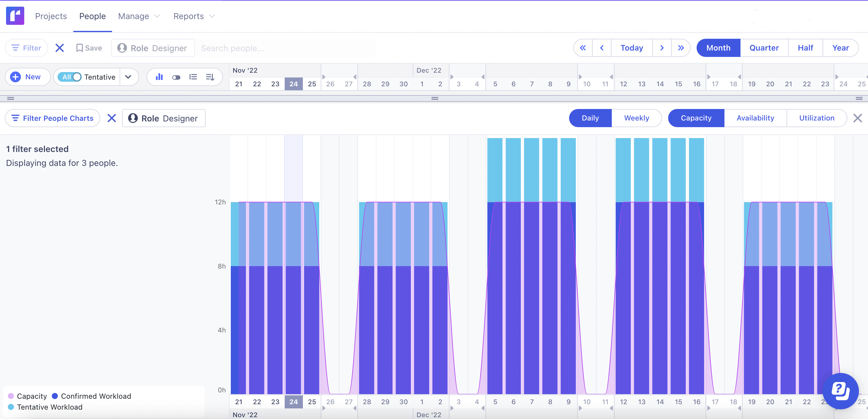Image resolution: width=868 pixels, height=419 pixels.
Task: Click the New button
Action: [x=28, y=77]
